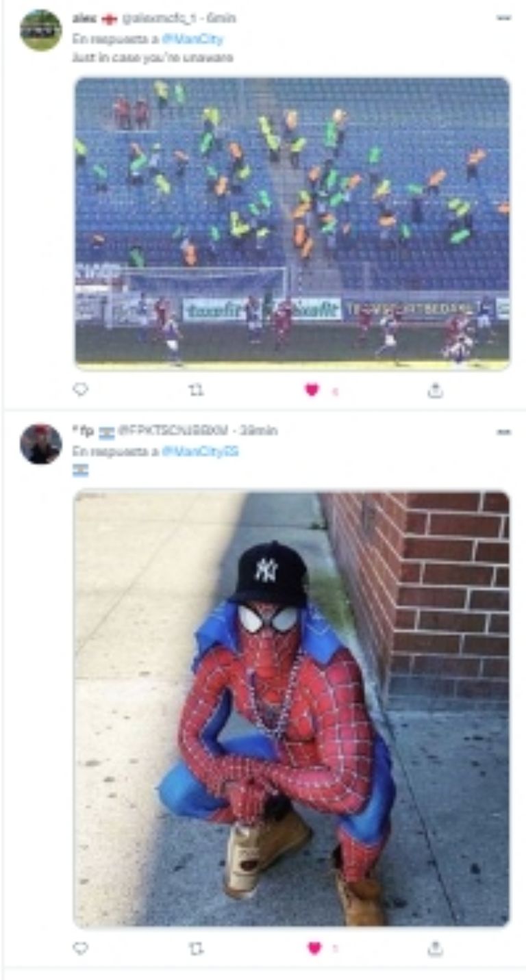
Task: Reply to the Spider-Man photo tweet
Action: pyautogui.click(x=81, y=948)
